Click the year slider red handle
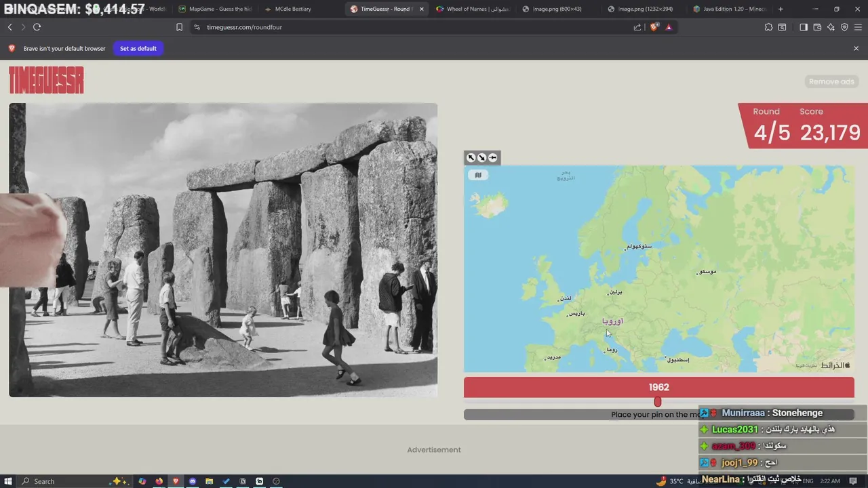 point(657,402)
